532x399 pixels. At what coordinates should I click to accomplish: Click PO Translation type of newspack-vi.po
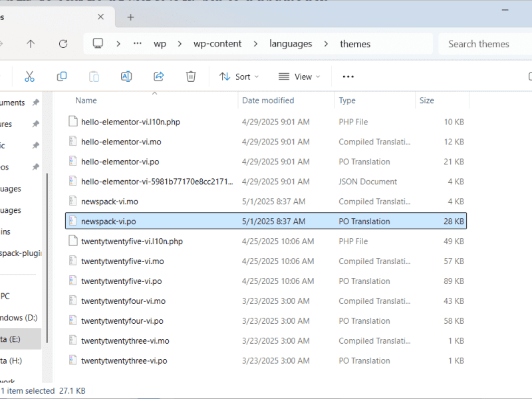pos(364,221)
